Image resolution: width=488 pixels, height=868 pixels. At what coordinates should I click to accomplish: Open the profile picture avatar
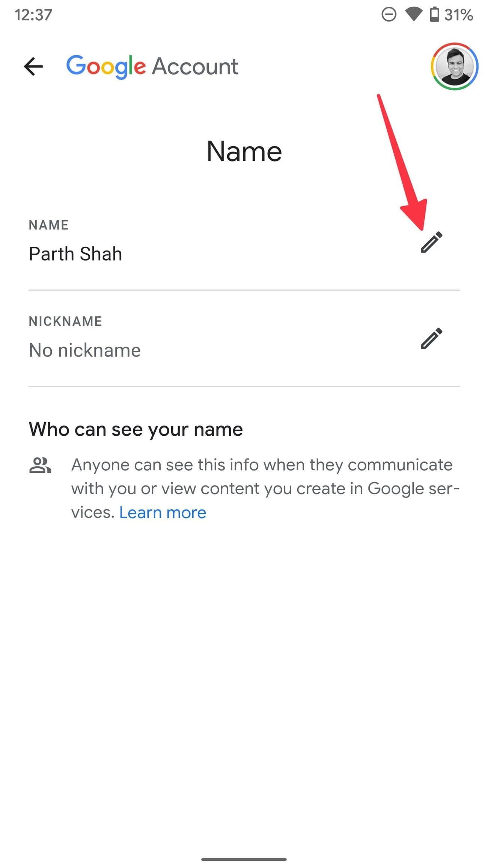[454, 66]
